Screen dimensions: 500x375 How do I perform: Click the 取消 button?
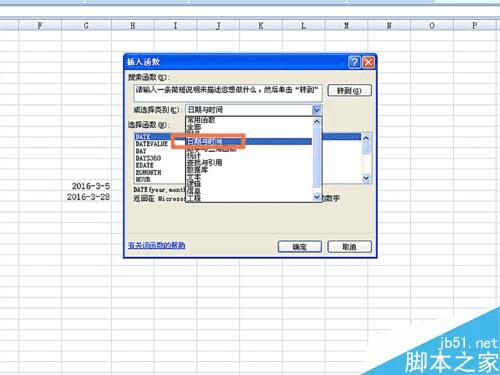pos(349,247)
